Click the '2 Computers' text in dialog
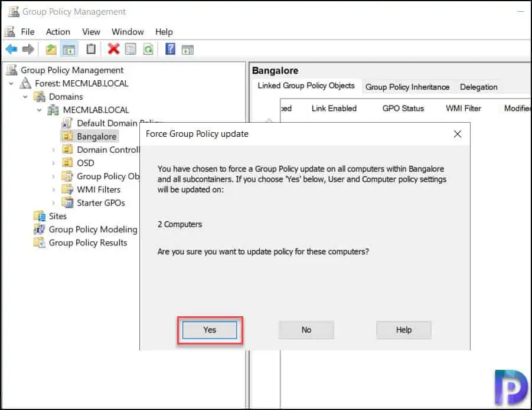532x410 pixels. point(180,224)
